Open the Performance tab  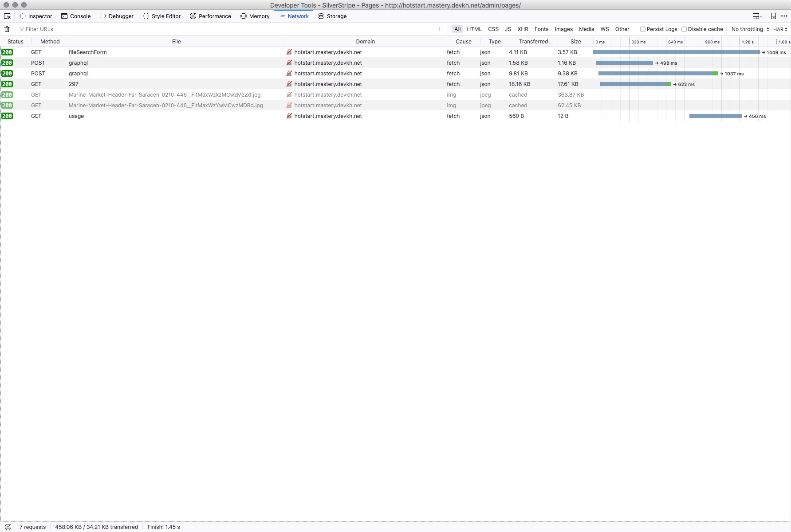pos(211,16)
